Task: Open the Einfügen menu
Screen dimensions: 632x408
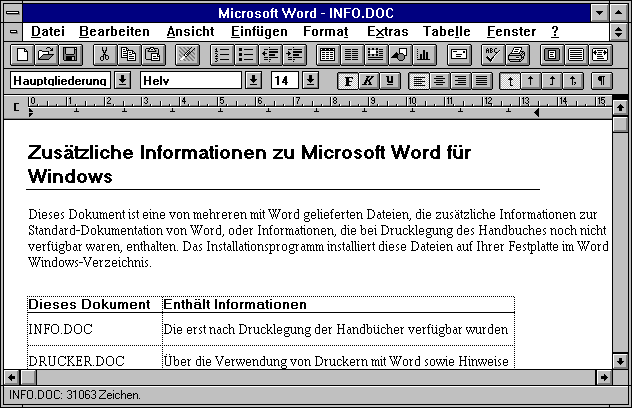Action: click(259, 31)
